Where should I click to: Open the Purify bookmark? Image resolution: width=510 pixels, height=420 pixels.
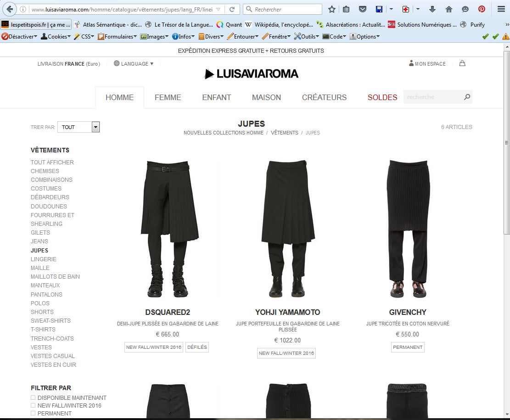pyautogui.click(x=473, y=24)
